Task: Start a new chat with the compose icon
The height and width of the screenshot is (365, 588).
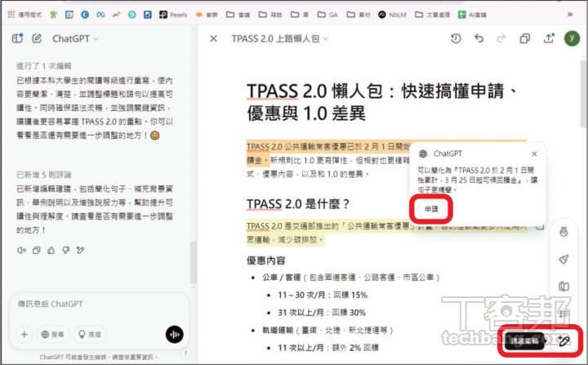Action: 37,38
